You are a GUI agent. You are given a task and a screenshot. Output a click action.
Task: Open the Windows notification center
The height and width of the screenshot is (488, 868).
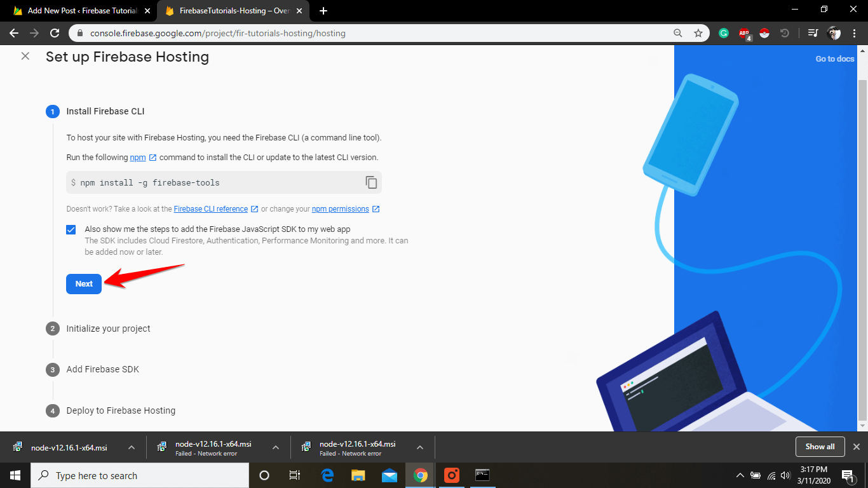click(848, 475)
